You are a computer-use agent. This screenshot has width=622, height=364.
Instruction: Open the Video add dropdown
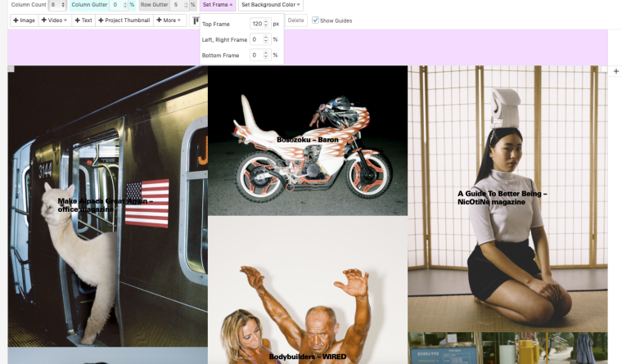(x=55, y=20)
